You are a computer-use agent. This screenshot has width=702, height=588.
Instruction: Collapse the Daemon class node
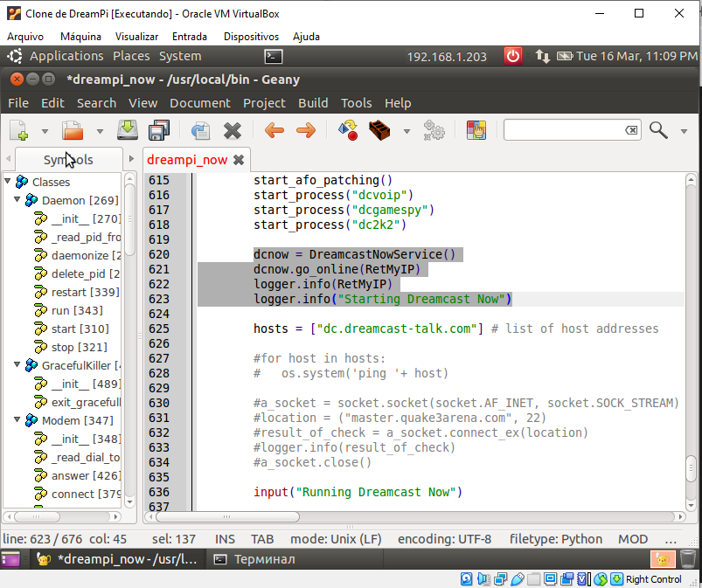coord(17,199)
